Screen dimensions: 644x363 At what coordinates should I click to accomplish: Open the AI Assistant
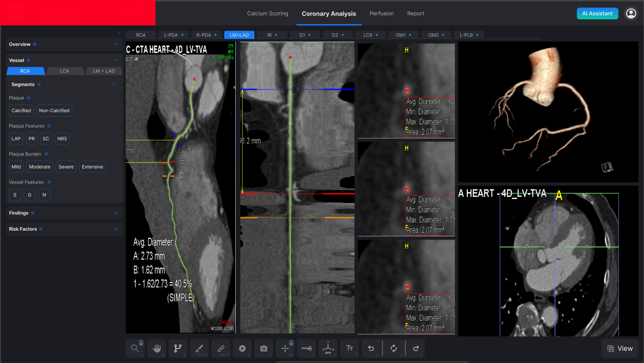[597, 13]
